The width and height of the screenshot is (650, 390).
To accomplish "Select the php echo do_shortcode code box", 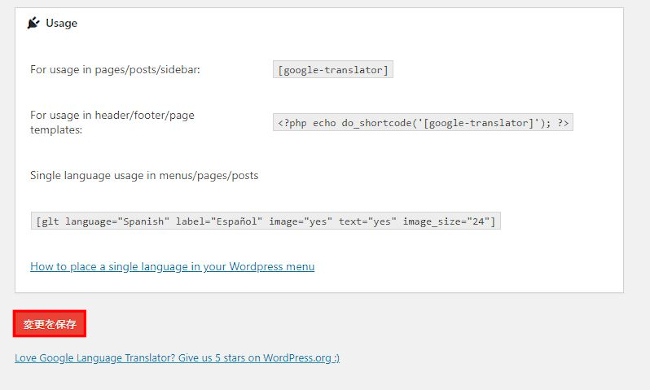I will 423,122.
